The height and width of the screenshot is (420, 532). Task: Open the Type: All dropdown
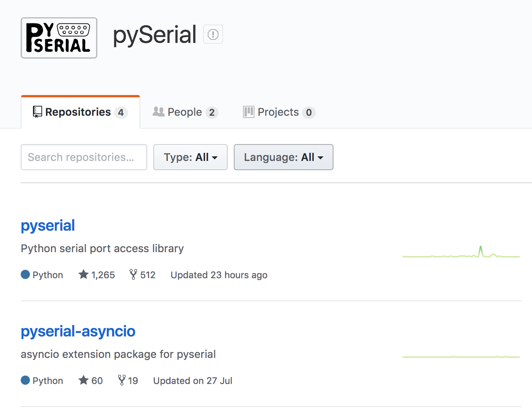190,157
